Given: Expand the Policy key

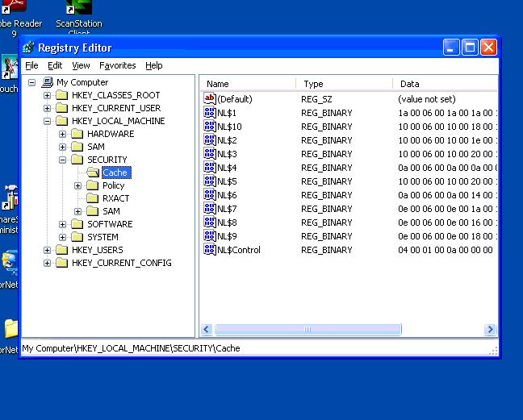Looking at the screenshot, I should (x=77, y=185).
